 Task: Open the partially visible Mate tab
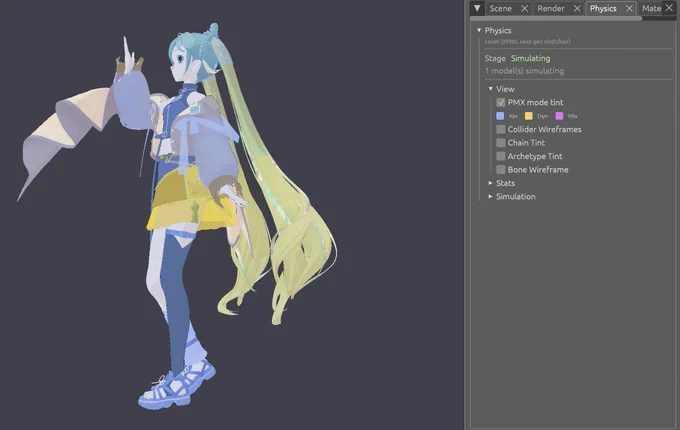(651, 8)
